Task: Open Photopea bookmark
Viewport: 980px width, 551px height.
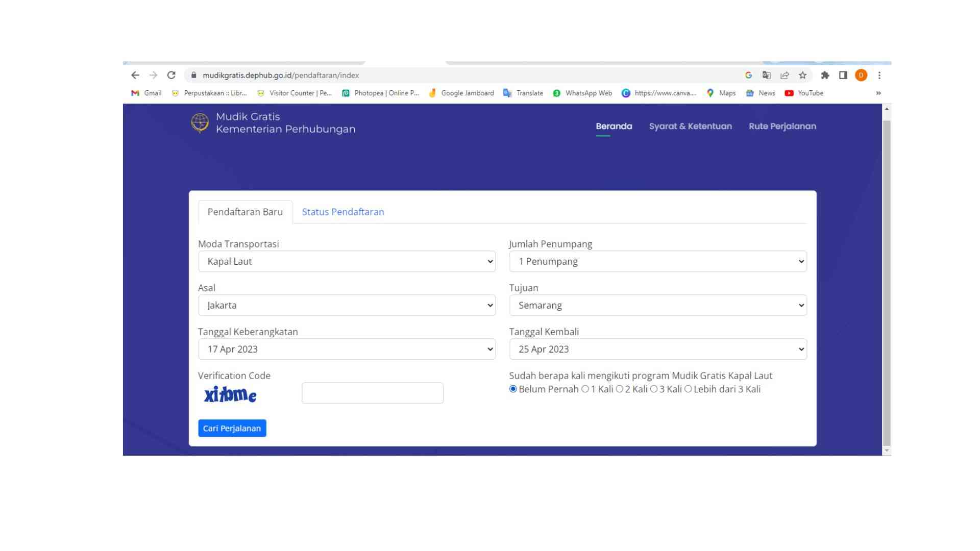Action: tap(380, 93)
